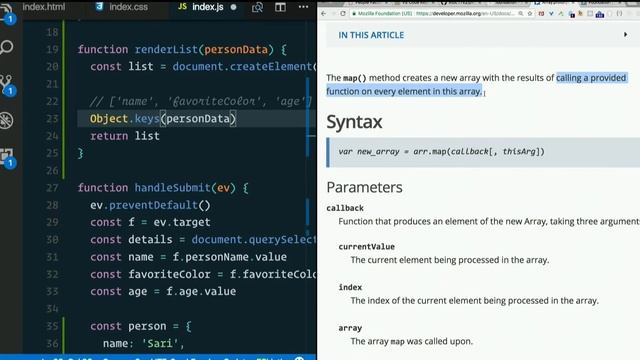Click the unsaved dot on index.js tab
The width and height of the screenshot is (640, 360).
233,7
